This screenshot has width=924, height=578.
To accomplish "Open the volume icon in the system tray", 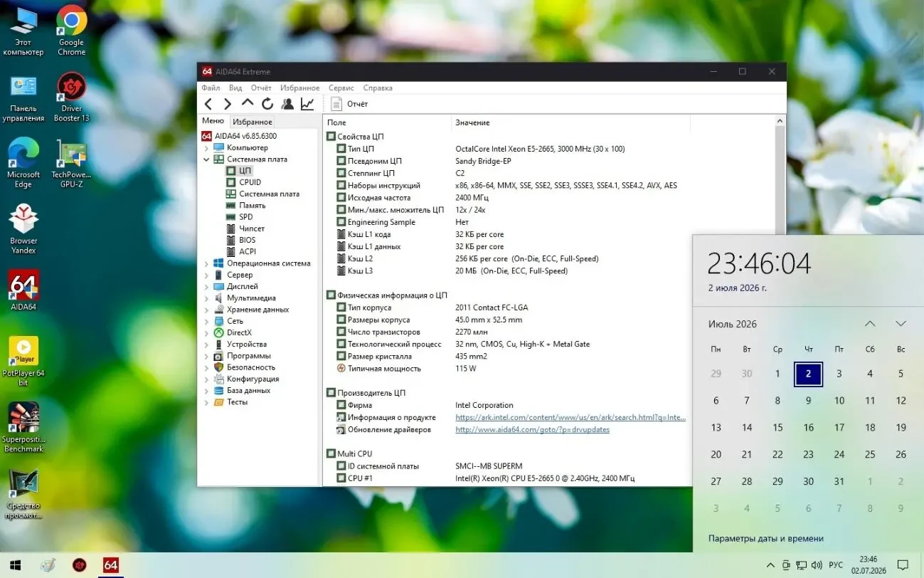I will click(x=817, y=565).
